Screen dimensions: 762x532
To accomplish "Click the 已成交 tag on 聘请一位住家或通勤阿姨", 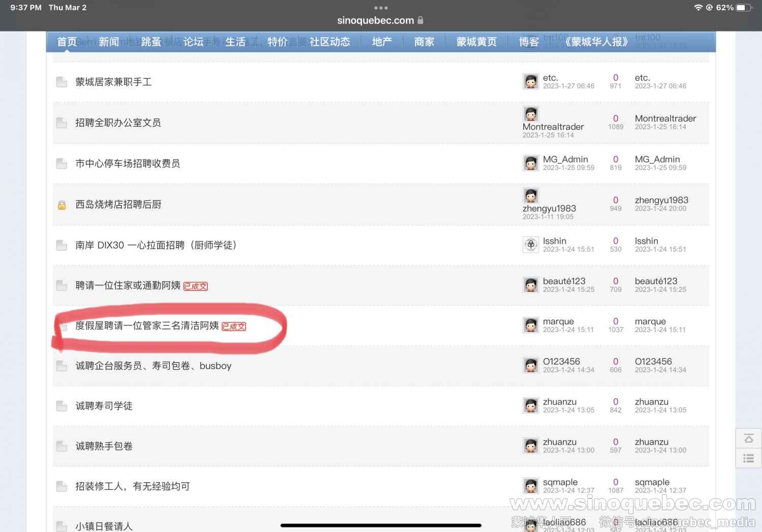I will (x=196, y=286).
